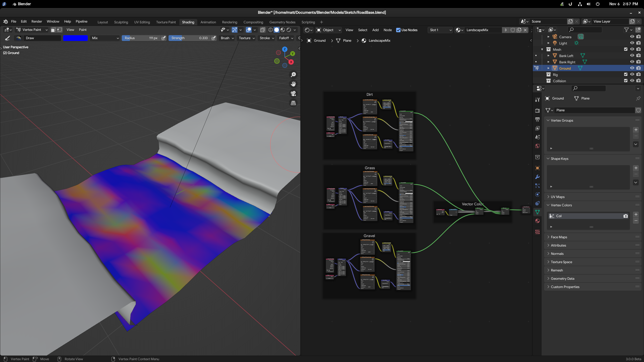
Task: Hide the Light object in viewport
Action: [x=632, y=43]
